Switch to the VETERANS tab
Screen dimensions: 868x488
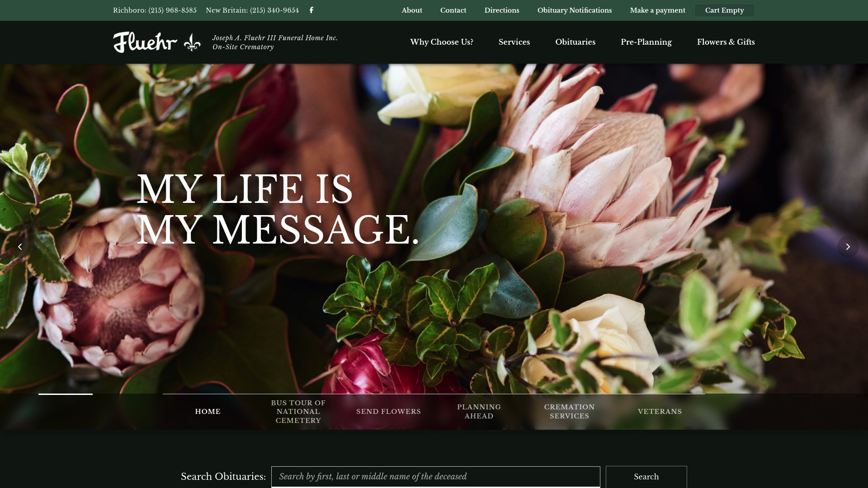point(660,411)
